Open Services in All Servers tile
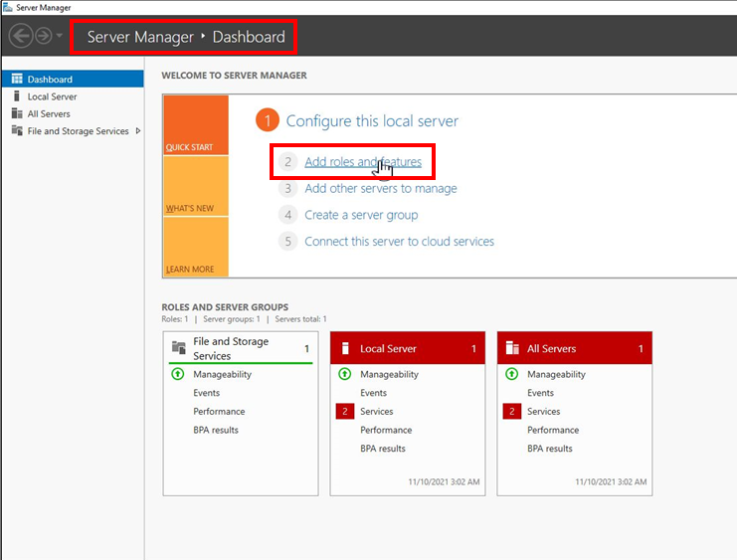Screen dimensions: 737x560 pyautogui.click(x=543, y=412)
